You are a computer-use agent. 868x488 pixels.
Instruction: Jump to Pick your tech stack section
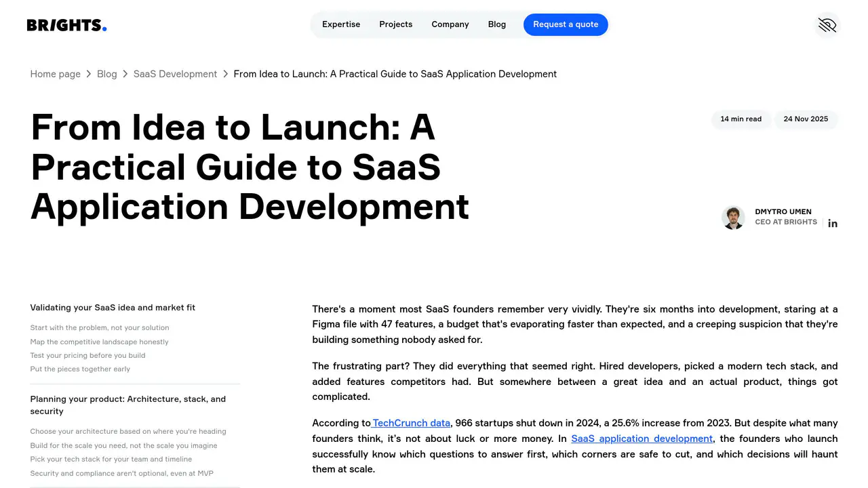(x=111, y=460)
